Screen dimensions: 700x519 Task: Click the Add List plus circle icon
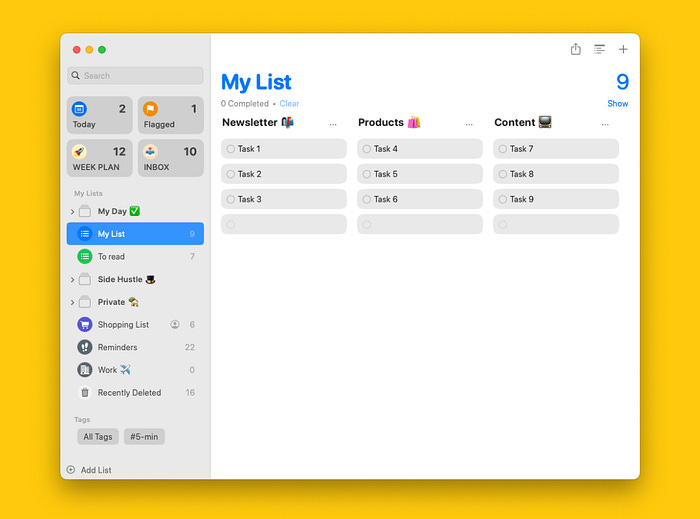[x=71, y=469]
